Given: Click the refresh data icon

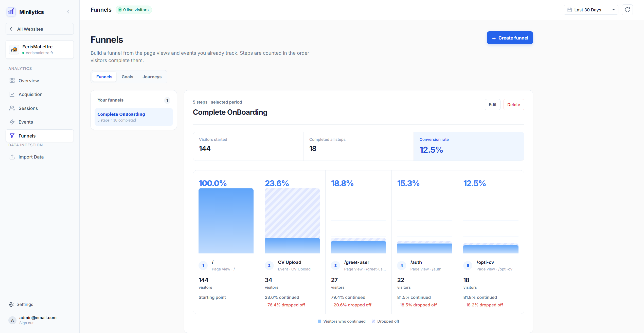Looking at the screenshot, I should 627,10.
